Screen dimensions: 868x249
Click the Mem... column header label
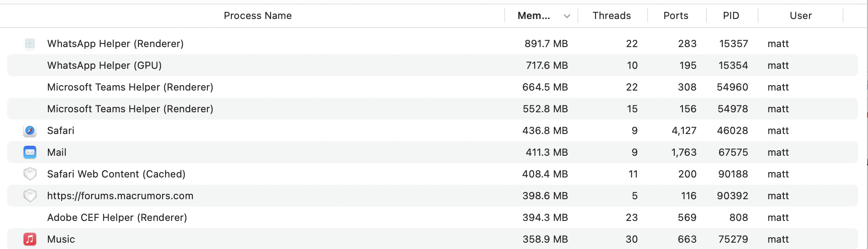[534, 16]
